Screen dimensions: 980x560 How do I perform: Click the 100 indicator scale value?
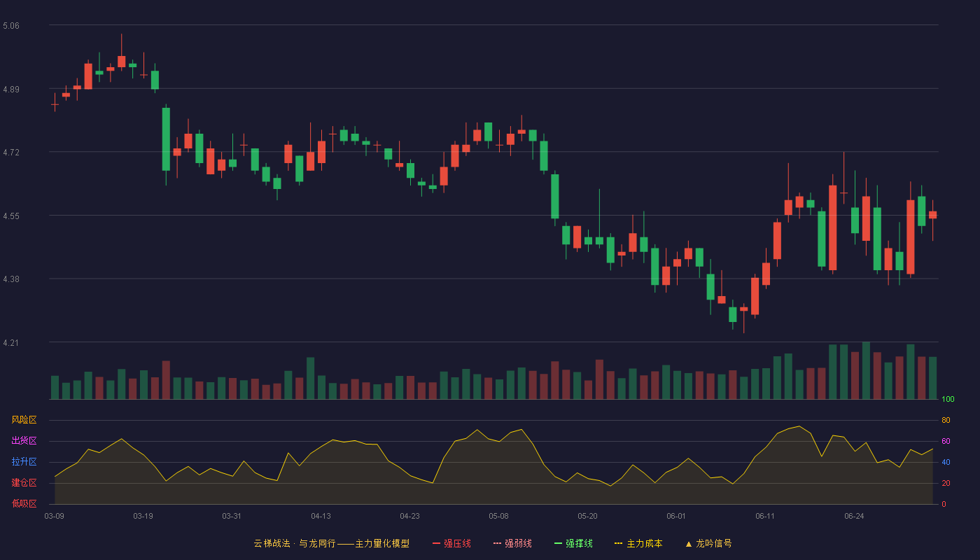pos(948,400)
